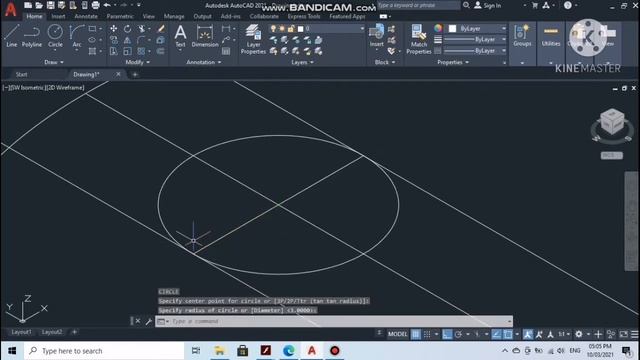Toggle grid display in status bar
640x360 pixels.
tap(416, 334)
